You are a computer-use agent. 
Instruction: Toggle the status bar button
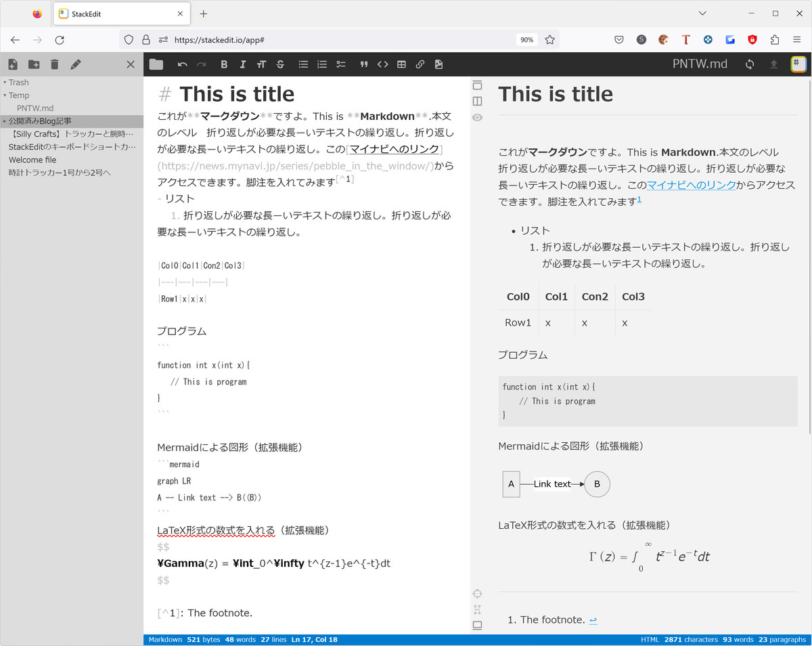[478, 626]
